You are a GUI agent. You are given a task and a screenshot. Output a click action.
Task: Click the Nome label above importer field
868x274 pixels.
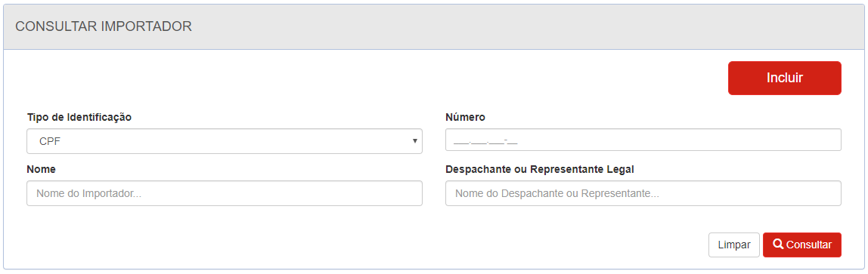pyautogui.click(x=41, y=169)
